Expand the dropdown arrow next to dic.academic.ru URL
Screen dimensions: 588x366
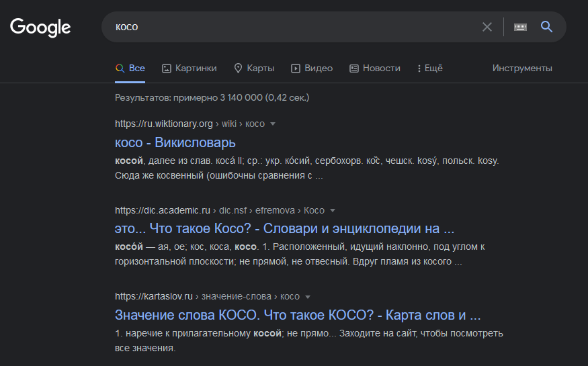point(333,211)
